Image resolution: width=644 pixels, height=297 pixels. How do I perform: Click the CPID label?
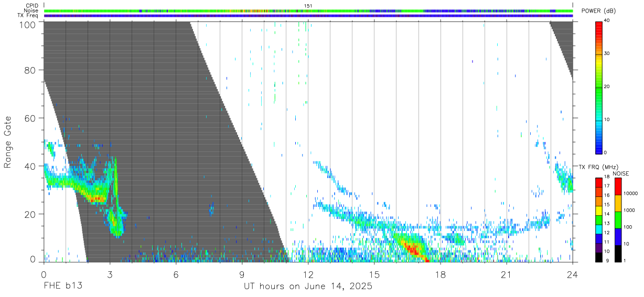click(x=31, y=5)
